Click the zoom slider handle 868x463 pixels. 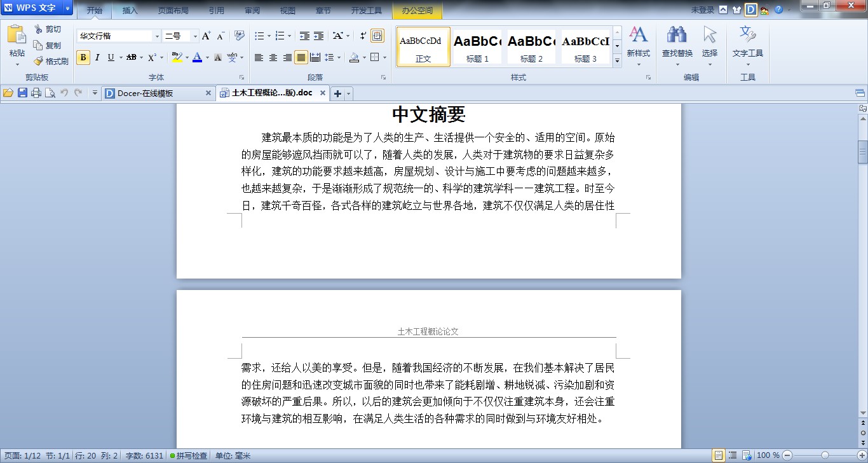pos(825,455)
